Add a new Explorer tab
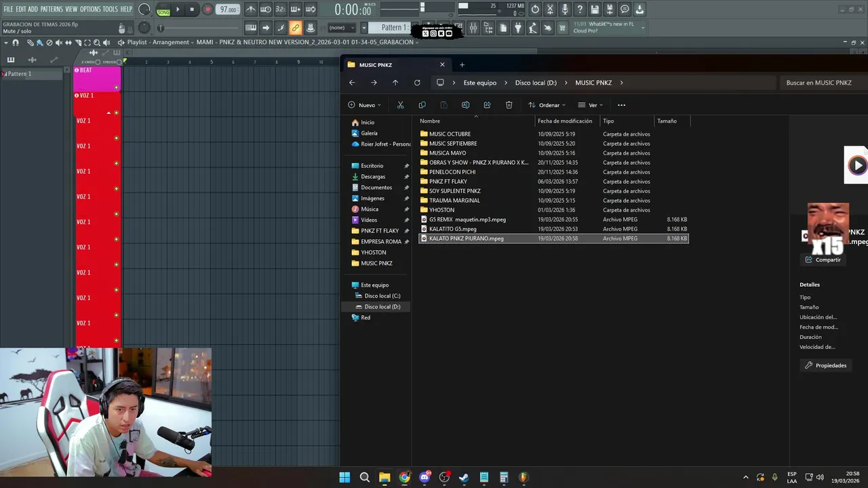 click(462, 65)
